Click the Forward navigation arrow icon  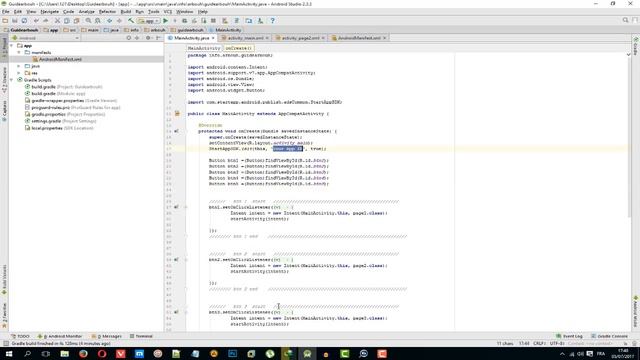(x=119, y=20)
